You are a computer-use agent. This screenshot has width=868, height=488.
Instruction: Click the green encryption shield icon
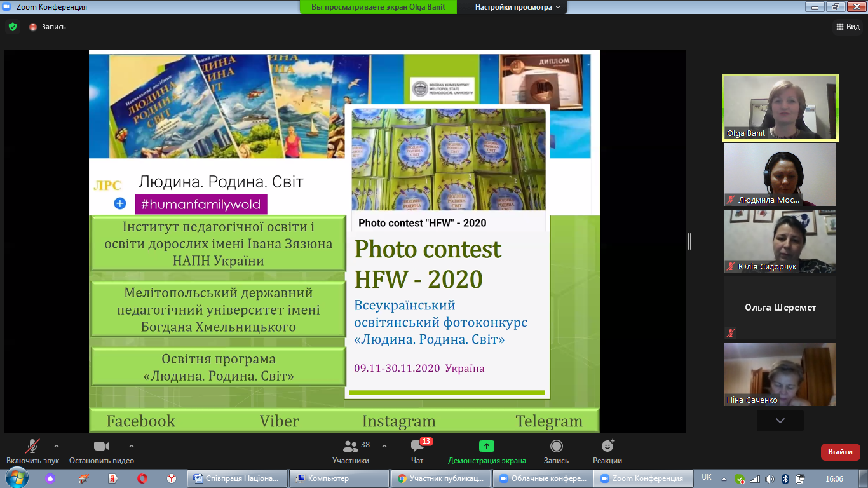(13, 27)
